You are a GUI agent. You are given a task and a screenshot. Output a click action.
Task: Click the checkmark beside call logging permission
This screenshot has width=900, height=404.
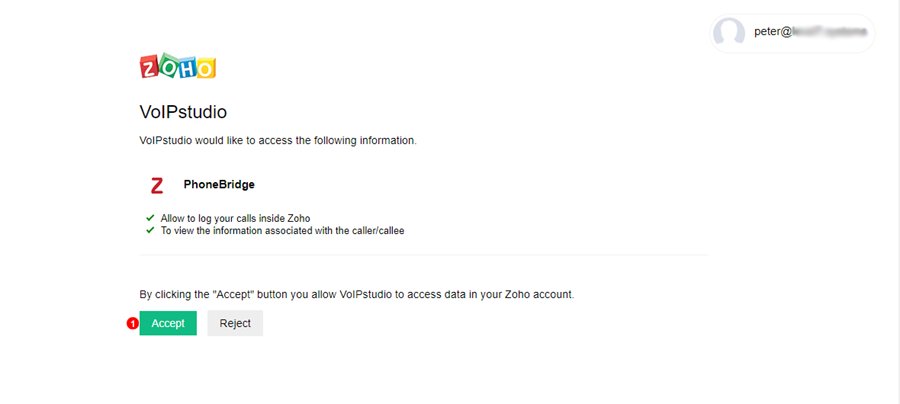click(x=150, y=217)
